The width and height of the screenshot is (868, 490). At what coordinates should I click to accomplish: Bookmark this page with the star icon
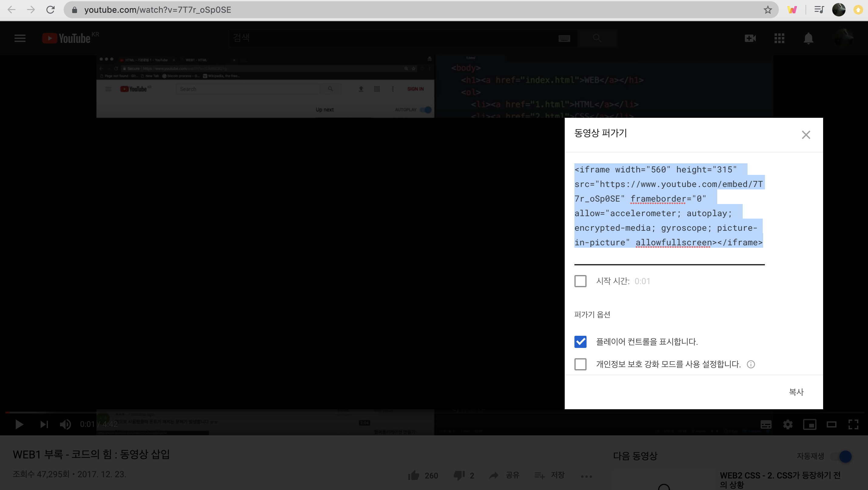click(x=768, y=10)
